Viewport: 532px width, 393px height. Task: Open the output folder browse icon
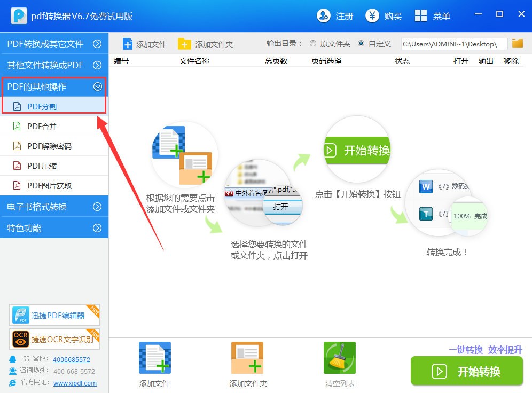pos(517,44)
